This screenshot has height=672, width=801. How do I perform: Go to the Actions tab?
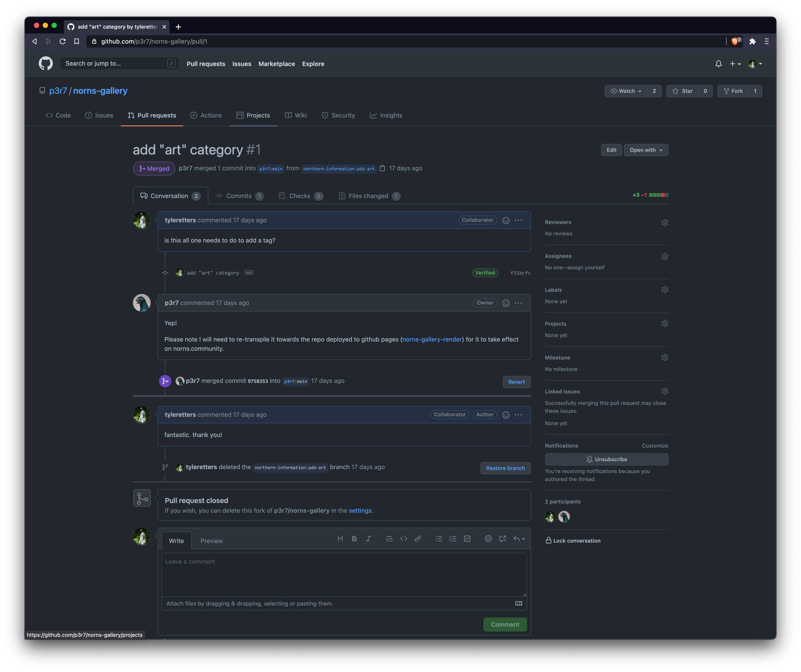pos(206,116)
